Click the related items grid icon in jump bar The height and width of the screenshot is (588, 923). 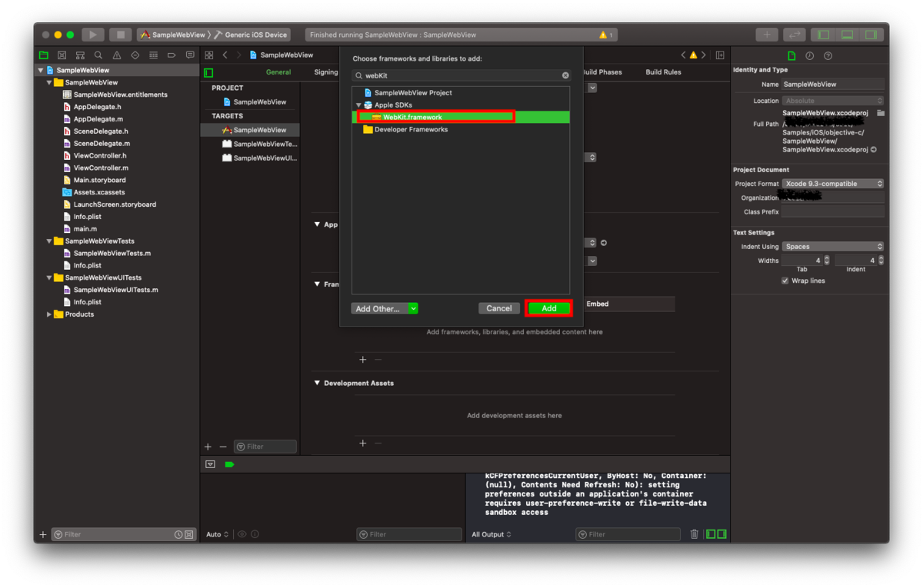click(208, 55)
